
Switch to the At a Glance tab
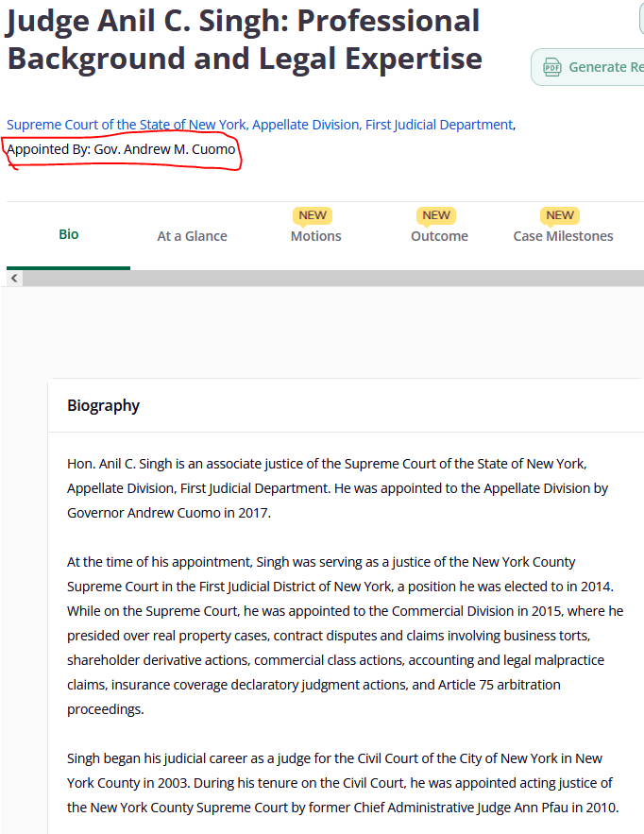[x=192, y=236]
